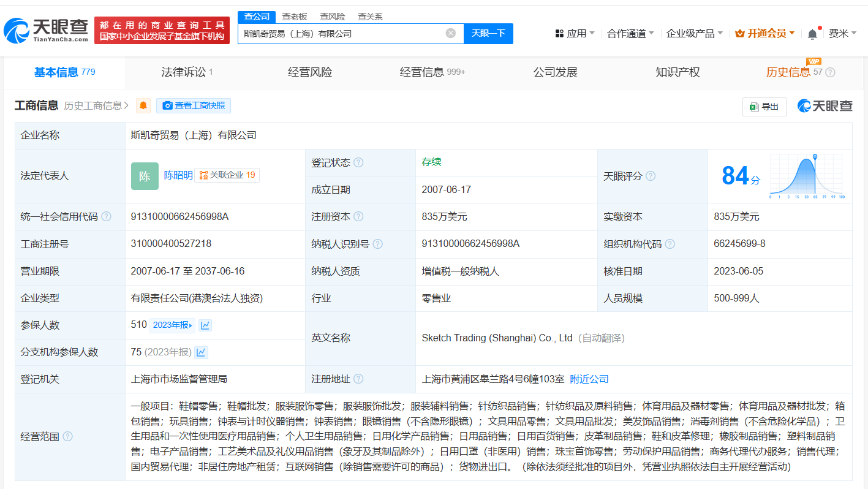
Task: Select the 经营风险 tab
Action: [310, 72]
